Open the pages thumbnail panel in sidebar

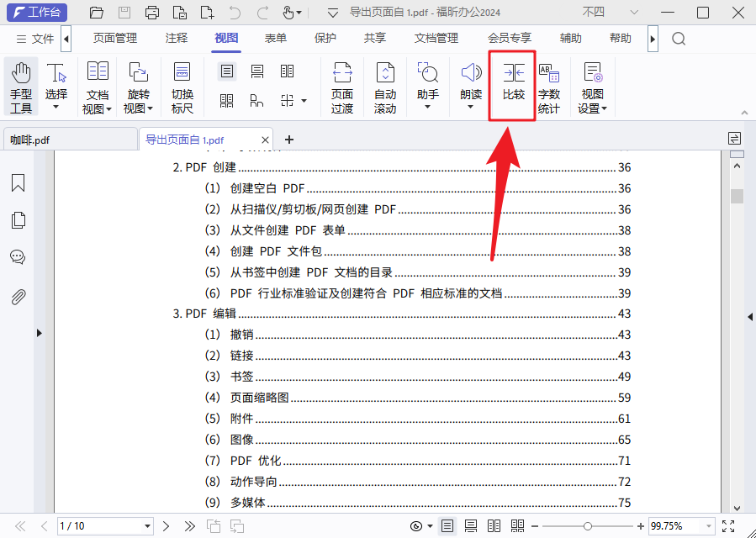18,220
